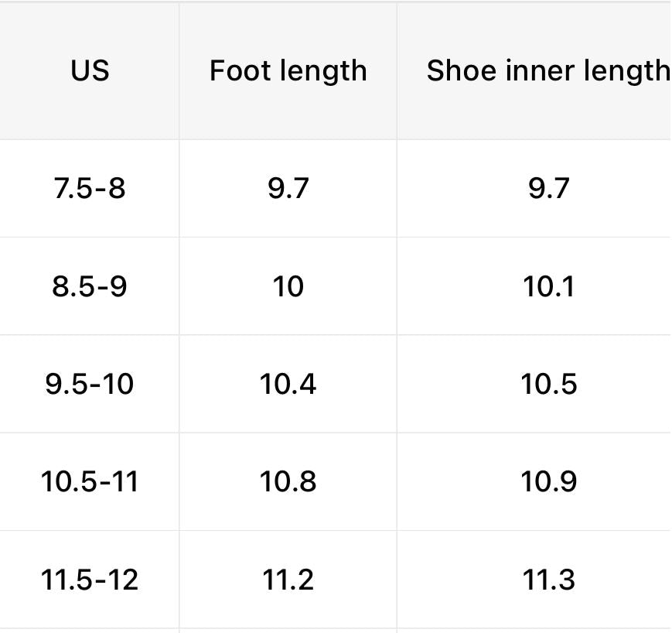Click foot length value 10.4
The height and width of the screenshot is (633, 672).
pyautogui.click(x=288, y=384)
